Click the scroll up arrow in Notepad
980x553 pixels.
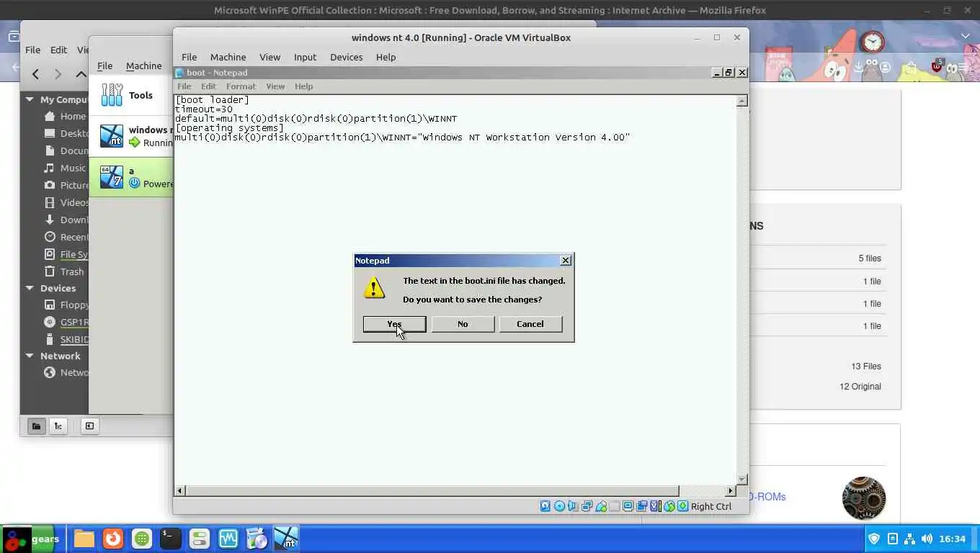(x=742, y=101)
